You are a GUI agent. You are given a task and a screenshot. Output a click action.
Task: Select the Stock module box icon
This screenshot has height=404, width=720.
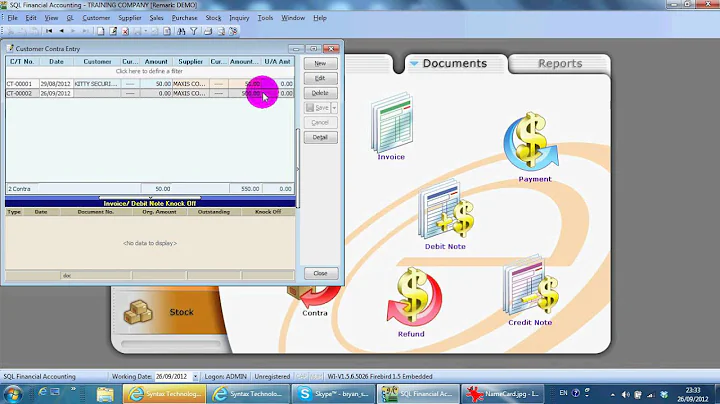(x=138, y=312)
